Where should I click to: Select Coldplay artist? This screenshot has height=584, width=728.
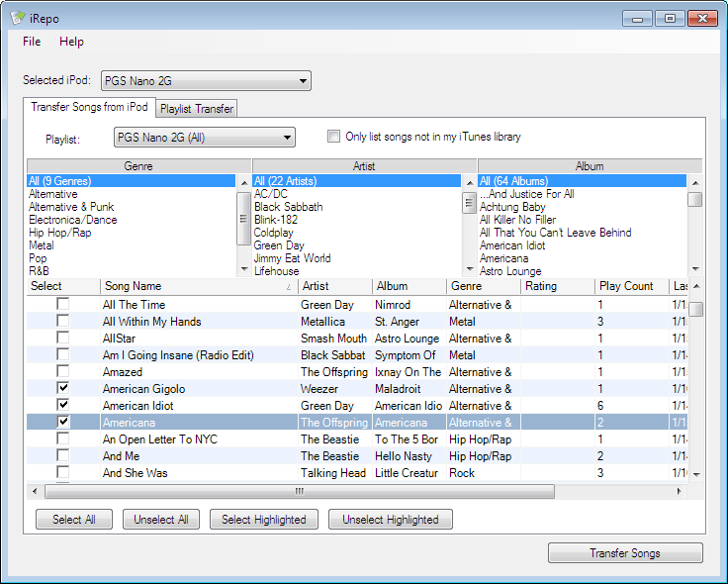click(356, 233)
